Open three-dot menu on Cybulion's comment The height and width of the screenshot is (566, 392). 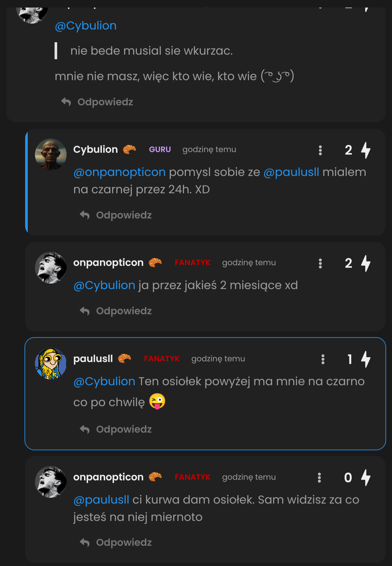click(320, 150)
